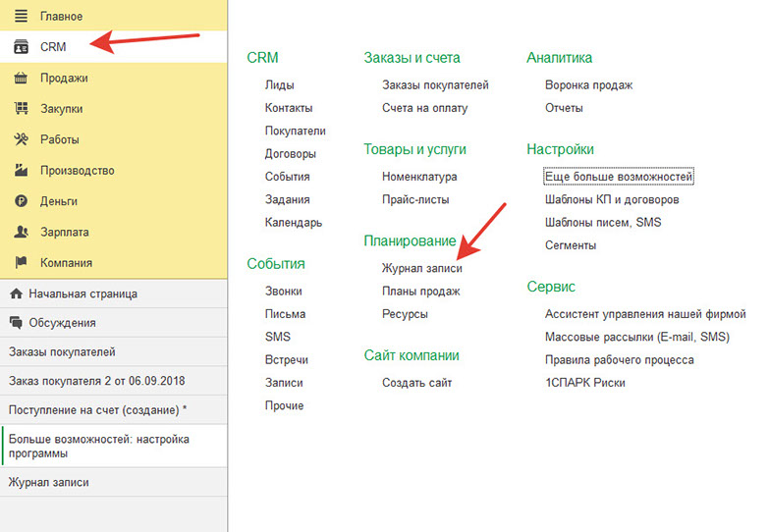Open Ресурсы link
The image size is (769, 532).
(x=405, y=314)
